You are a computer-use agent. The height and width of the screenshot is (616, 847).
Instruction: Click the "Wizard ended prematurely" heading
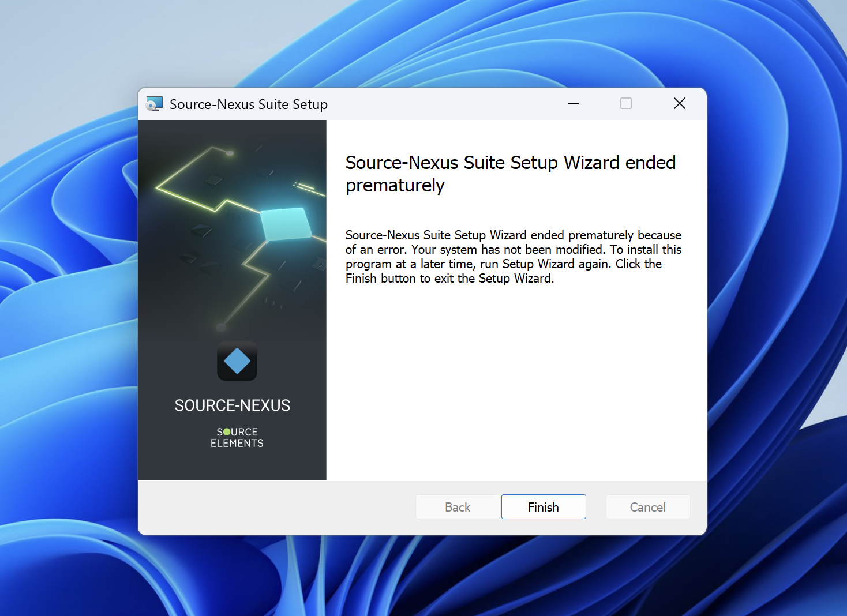pyautogui.click(x=510, y=174)
